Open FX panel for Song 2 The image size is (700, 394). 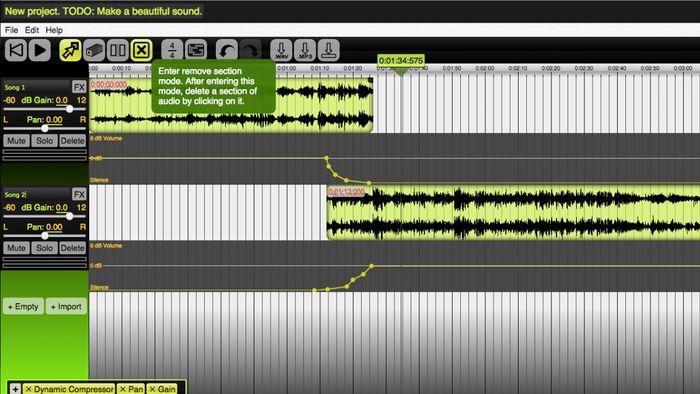click(x=79, y=194)
